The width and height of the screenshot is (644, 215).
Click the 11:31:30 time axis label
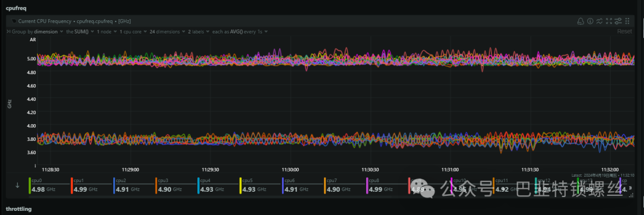click(x=530, y=169)
